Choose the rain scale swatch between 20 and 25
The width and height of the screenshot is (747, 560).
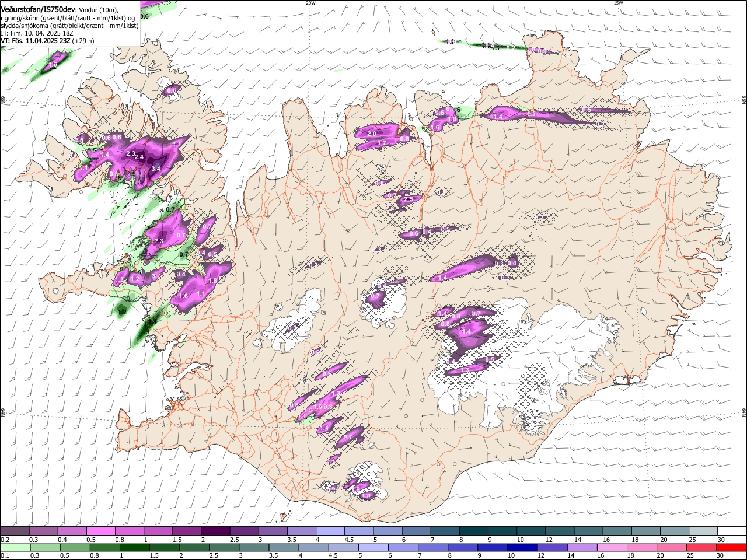tap(671, 548)
